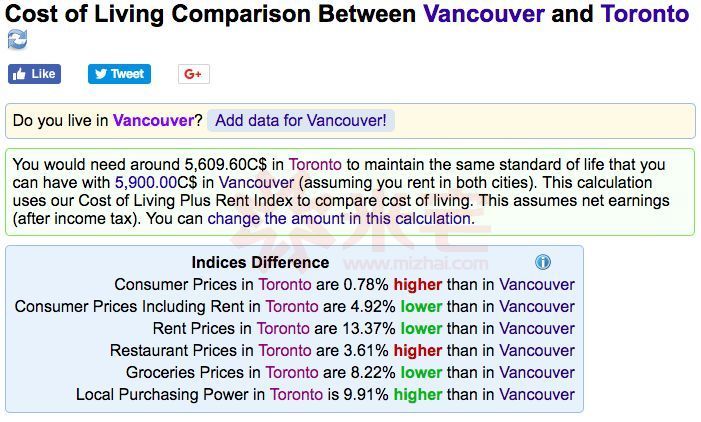This screenshot has width=701, height=422.
Task: Click Vancouver in the Rent Prices row
Action: [537, 328]
